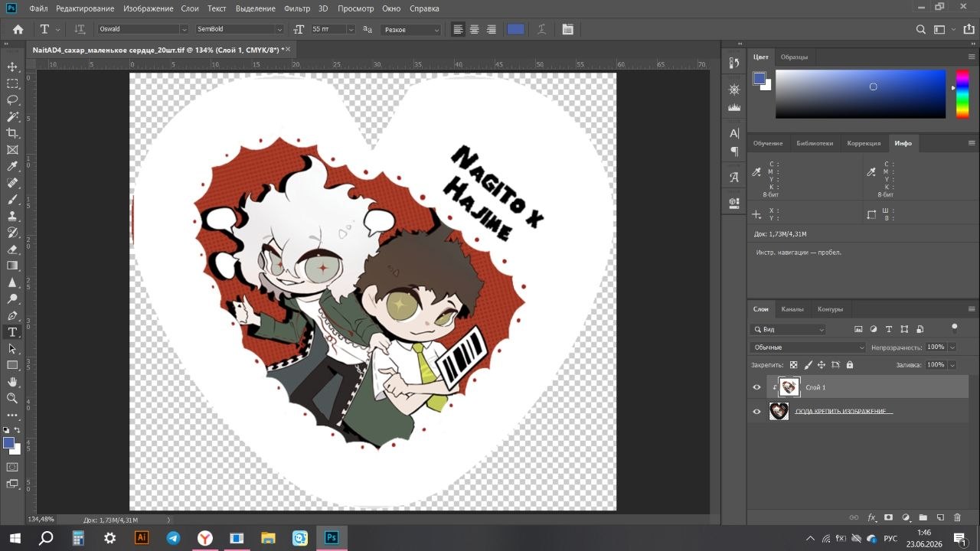Screen dimensions: 980x551
Task: Open the Слои menu
Action: pyautogui.click(x=190, y=8)
